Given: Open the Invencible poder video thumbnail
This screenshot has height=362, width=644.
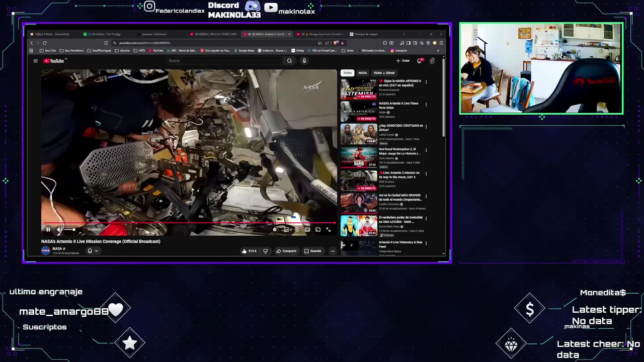Looking at the screenshot, I should [x=359, y=226].
